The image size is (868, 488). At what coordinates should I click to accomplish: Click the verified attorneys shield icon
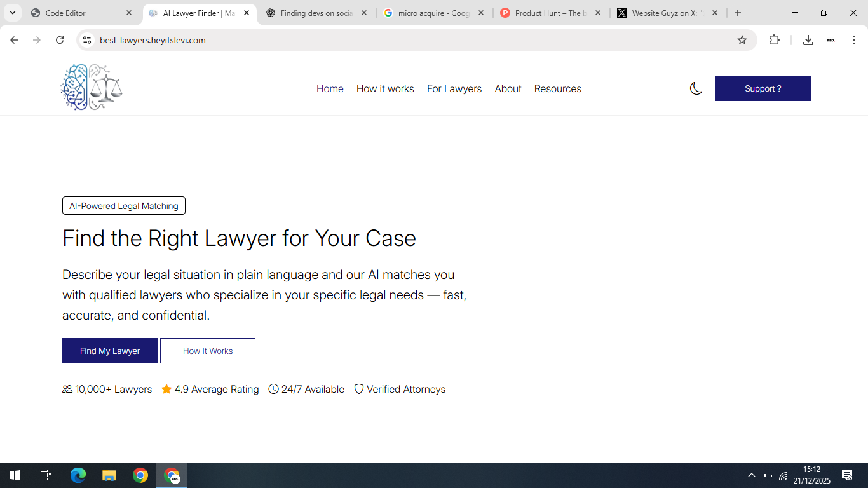point(359,389)
